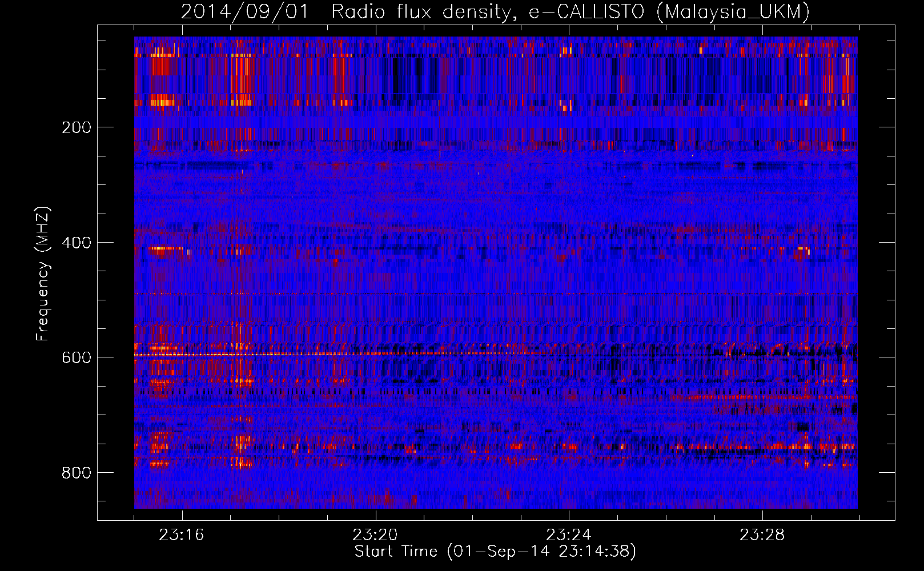Click the plot title mentioning e-CALLISTO Malaysia_UKM

coord(495,11)
